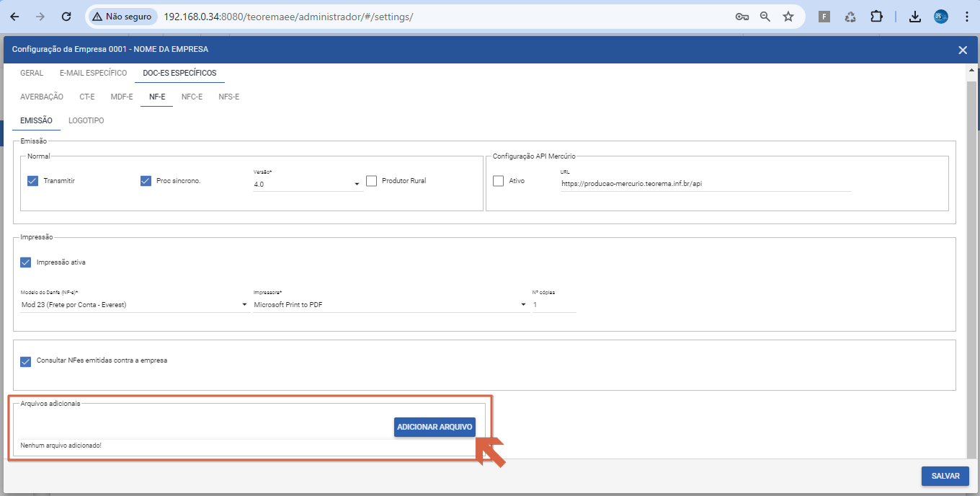The width and height of the screenshot is (980, 496).
Task: Click the 'Nenhum arquivo adicionado!' text
Action: [x=61, y=446]
